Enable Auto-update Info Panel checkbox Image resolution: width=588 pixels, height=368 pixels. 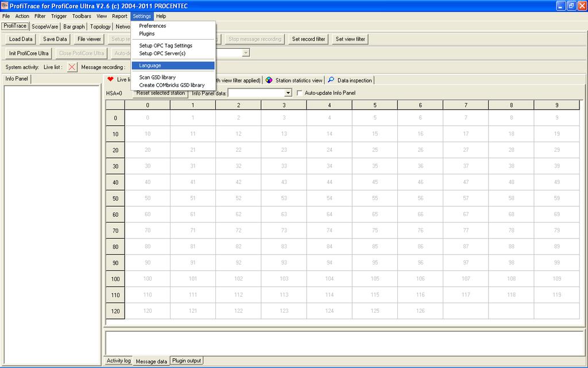(x=299, y=93)
